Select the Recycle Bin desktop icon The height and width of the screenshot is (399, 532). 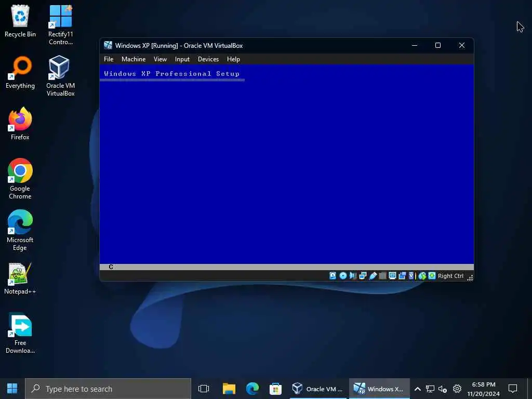coord(20,21)
